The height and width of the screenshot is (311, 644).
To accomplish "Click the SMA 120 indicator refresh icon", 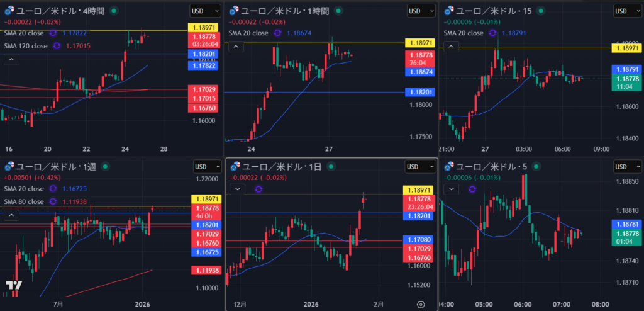I will coord(57,45).
